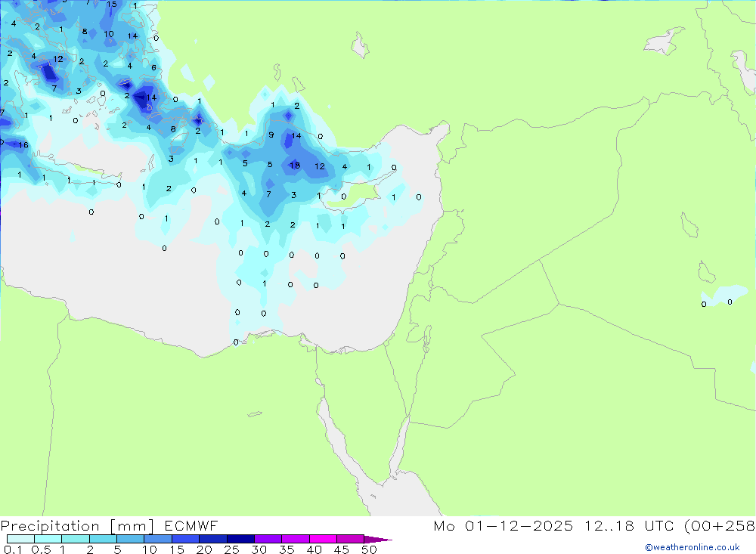
Task: Click the '12..18 UTC' time range
Action: point(630,525)
